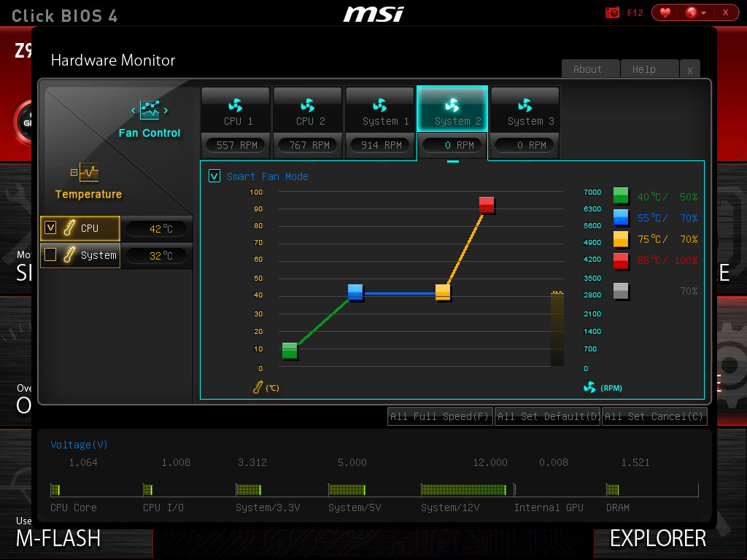Image resolution: width=747 pixels, height=560 pixels.
Task: Click the 767 RPM readout
Action: point(309,145)
